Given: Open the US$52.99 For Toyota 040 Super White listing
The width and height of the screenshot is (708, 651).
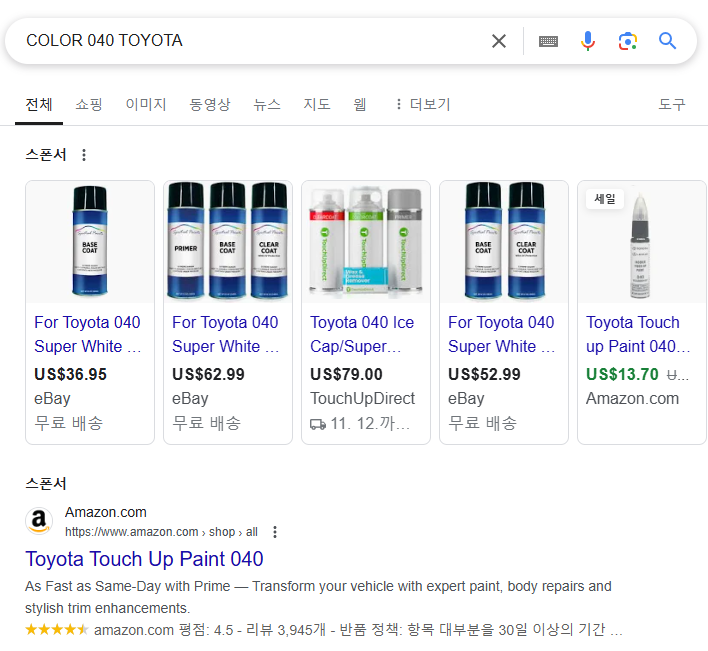Looking at the screenshot, I should pos(501,335).
